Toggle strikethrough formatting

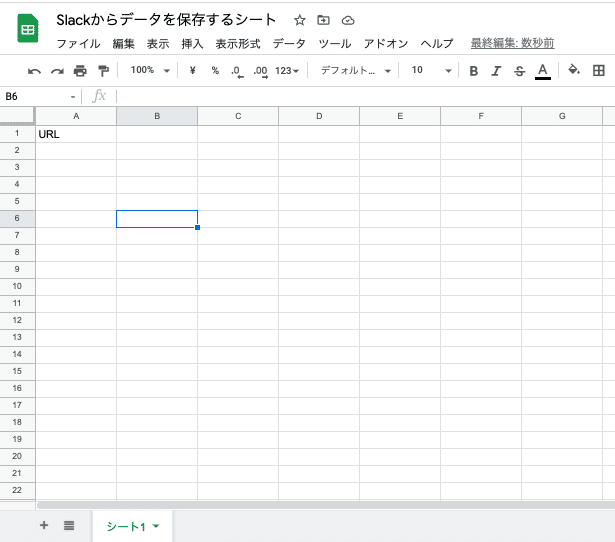(x=519, y=71)
